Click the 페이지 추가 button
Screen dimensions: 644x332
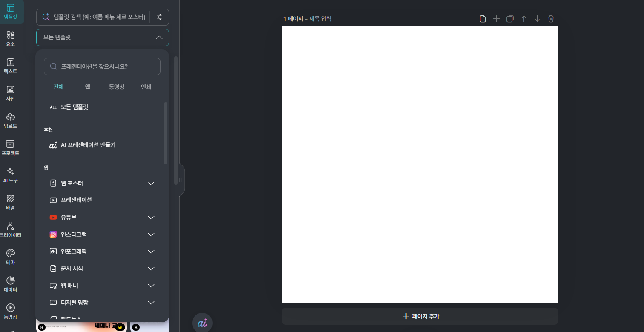click(x=420, y=316)
